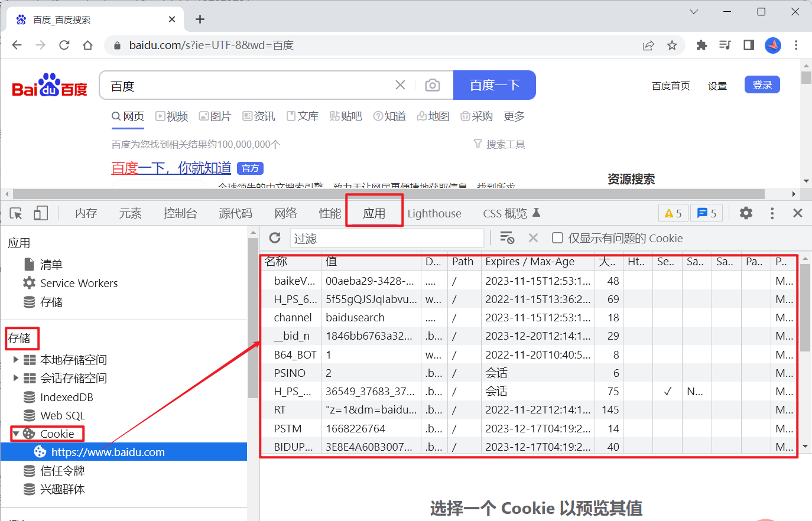Delete the selected cookie X icon
The width and height of the screenshot is (812, 521).
533,238
